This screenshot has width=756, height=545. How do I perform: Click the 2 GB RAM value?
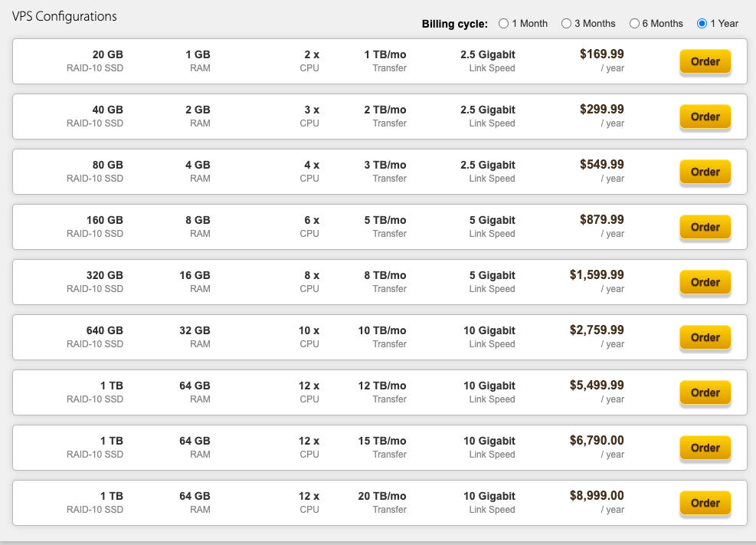(198, 110)
